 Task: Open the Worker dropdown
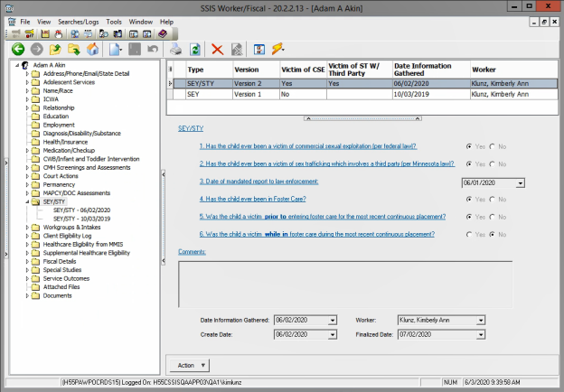pos(481,320)
